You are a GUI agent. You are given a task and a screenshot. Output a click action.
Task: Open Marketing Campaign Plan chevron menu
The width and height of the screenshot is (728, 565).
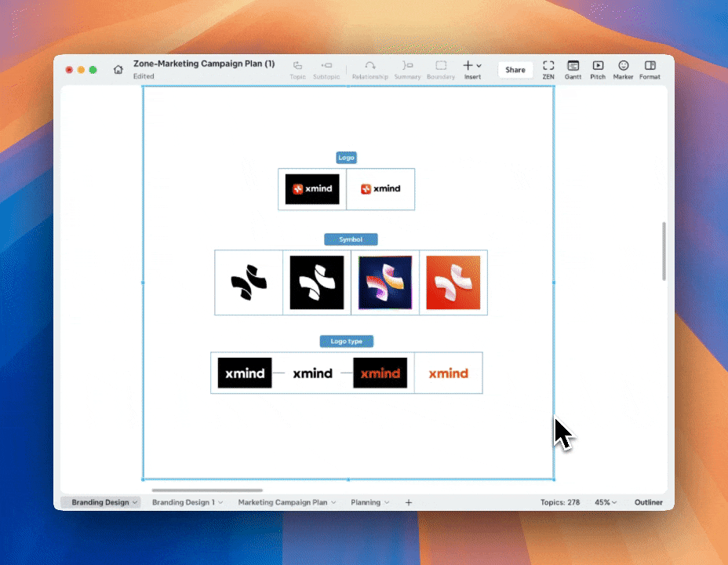click(x=333, y=503)
